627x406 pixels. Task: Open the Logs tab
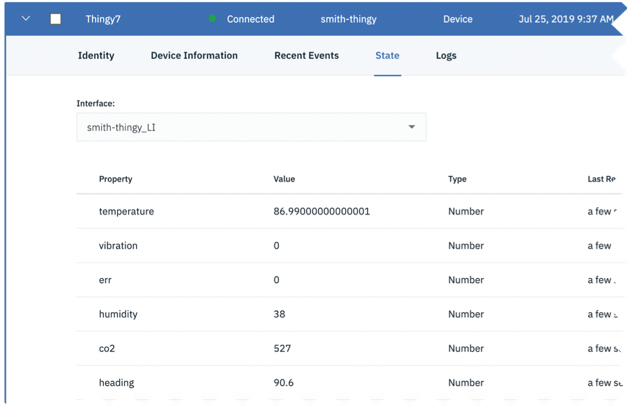(x=446, y=56)
